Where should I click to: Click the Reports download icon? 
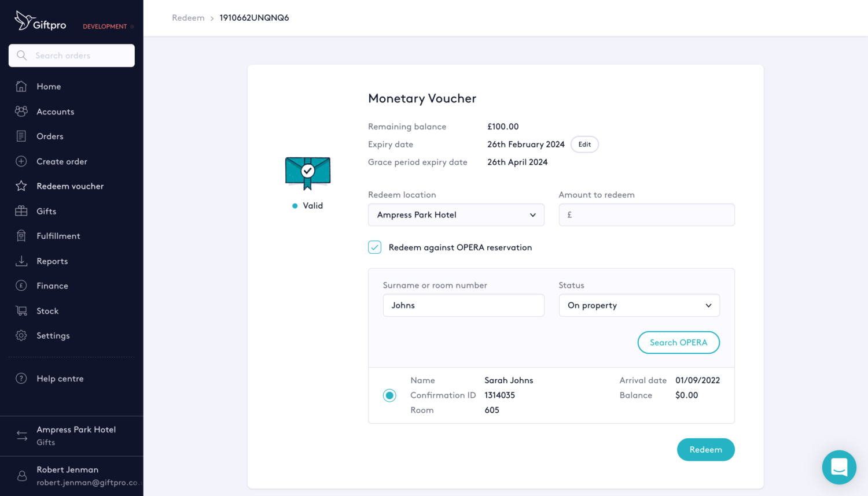[21, 261]
